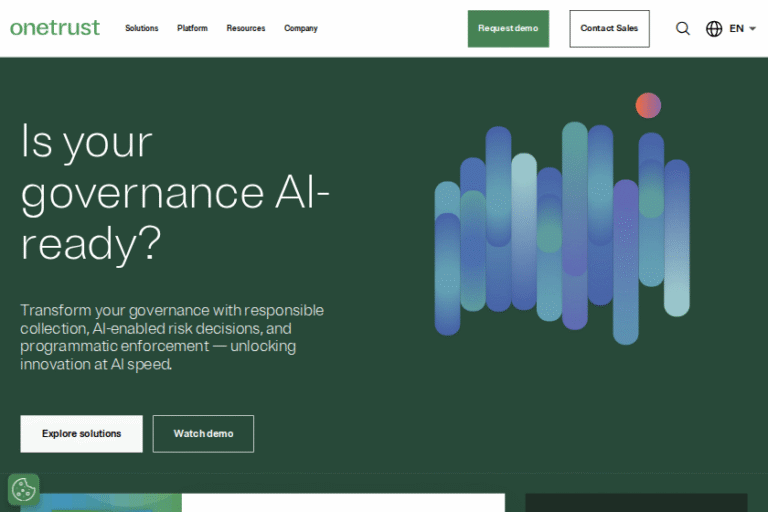Select the dark card at bottom right
Image resolution: width=768 pixels, height=512 pixels.
point(635,502)
